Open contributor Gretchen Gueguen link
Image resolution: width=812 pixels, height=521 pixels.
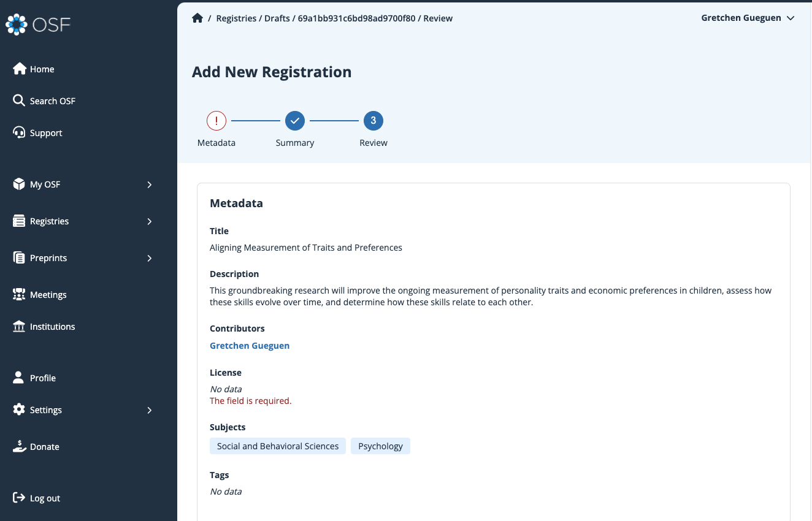click(250, 346)
